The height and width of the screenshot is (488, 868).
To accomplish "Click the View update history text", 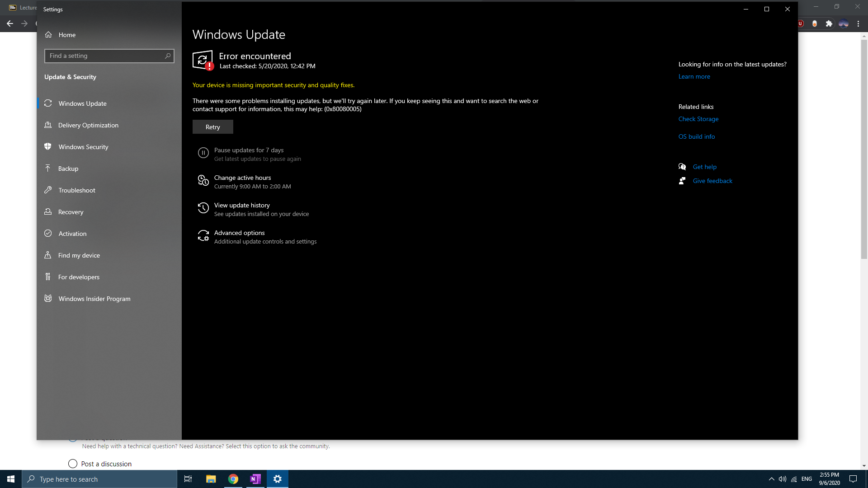I will (x=242, y=205).
